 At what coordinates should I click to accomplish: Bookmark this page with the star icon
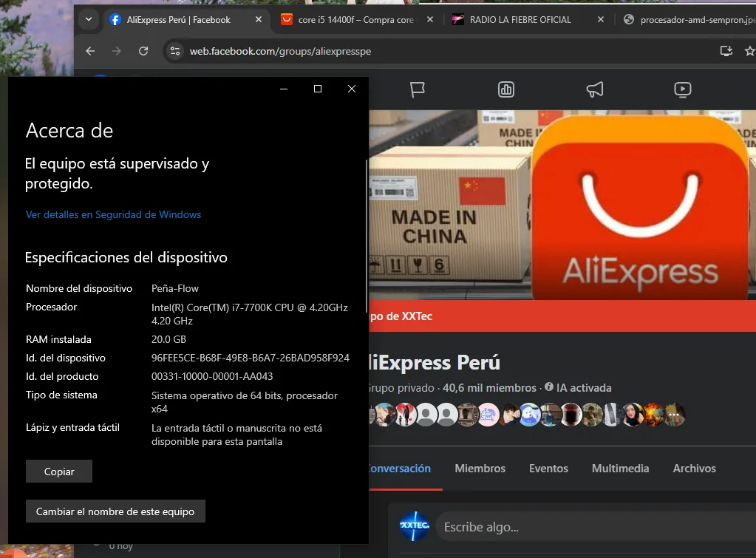tap(750, 51)
